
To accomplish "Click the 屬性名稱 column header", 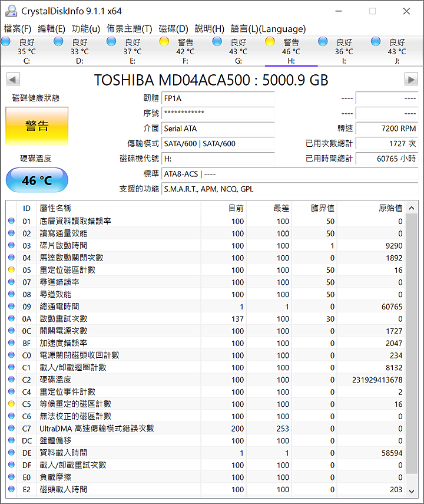I will 119,208.
